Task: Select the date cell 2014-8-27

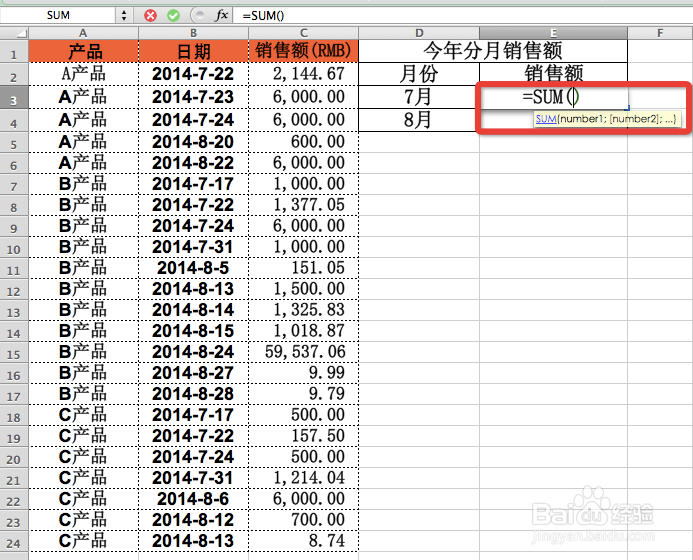Action: [x=194, y=373]
